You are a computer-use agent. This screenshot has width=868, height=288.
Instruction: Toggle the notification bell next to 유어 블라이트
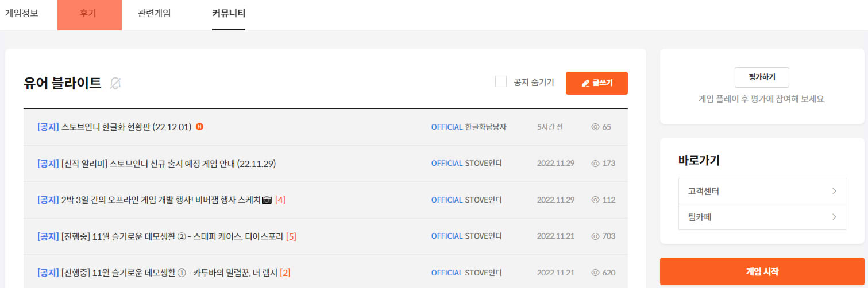click(115, 83)
